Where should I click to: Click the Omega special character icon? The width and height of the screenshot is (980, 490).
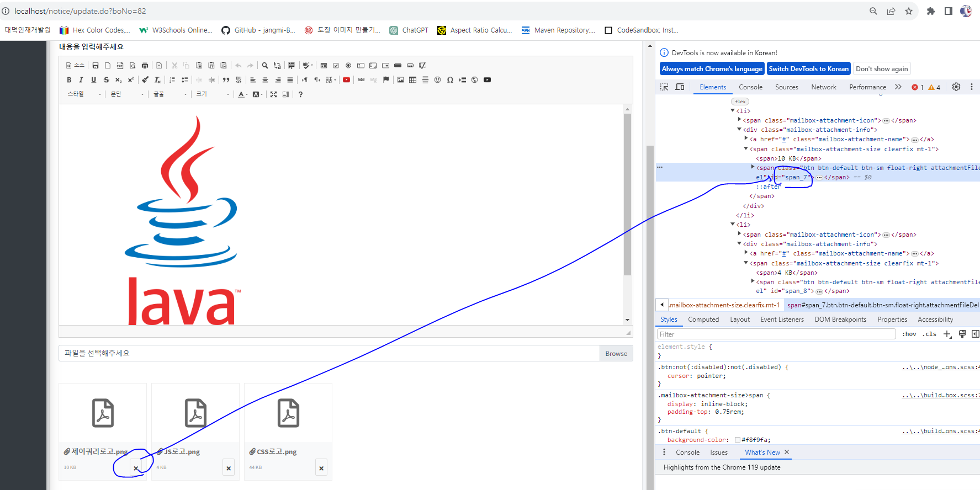pyautogui.click(x=450, y=80)
